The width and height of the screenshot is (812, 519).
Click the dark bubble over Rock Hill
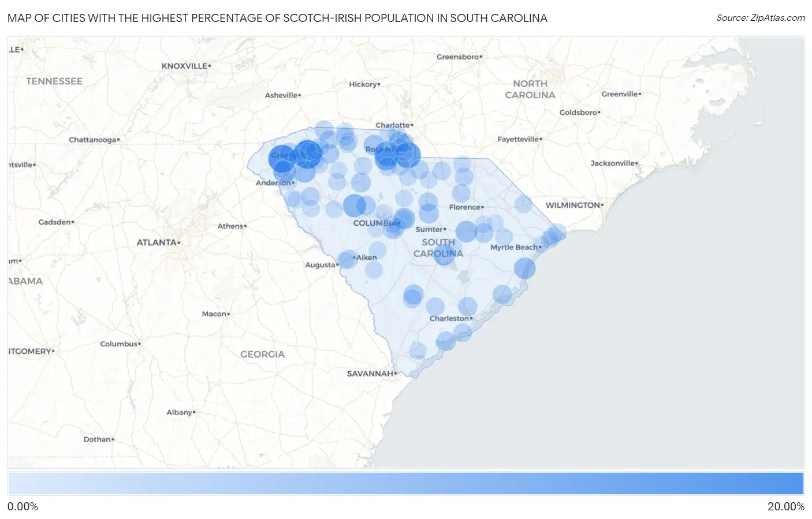387,155
